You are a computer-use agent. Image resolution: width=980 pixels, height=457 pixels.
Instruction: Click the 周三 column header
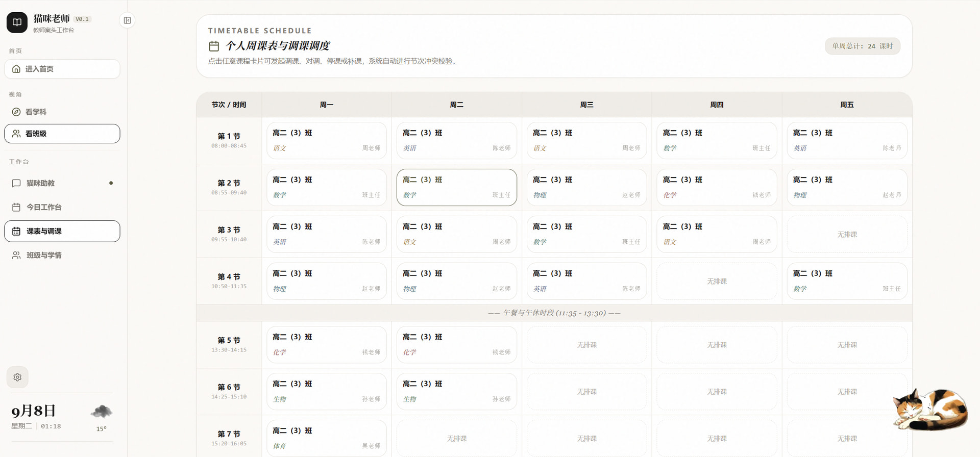pos(586,105)
